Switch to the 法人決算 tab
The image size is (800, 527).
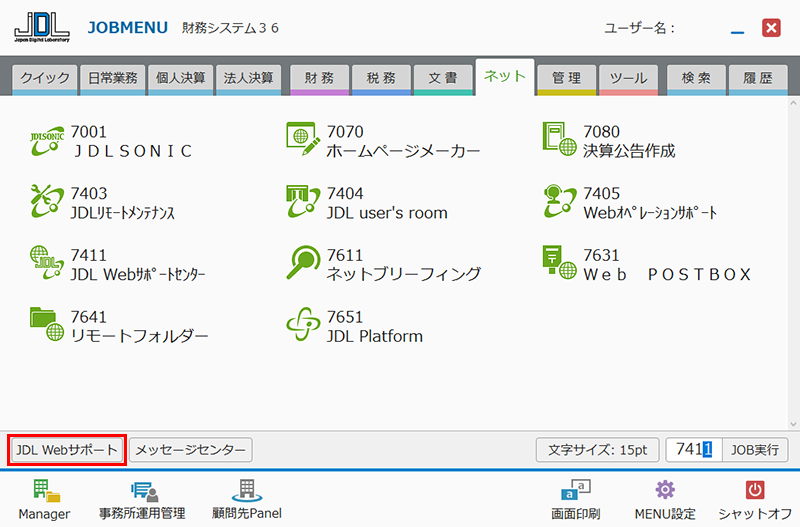coord(248,79)
